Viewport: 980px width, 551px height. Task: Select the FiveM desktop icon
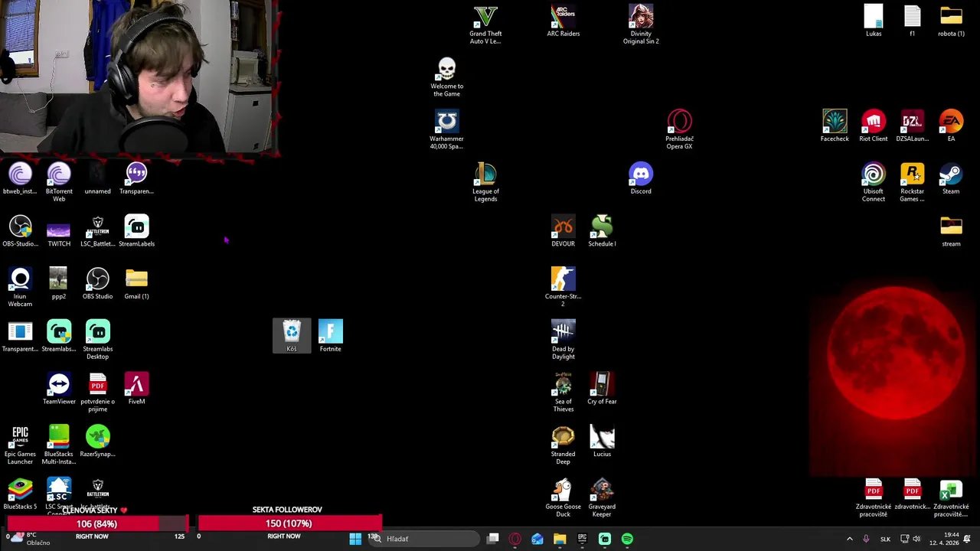click(136, 389)
